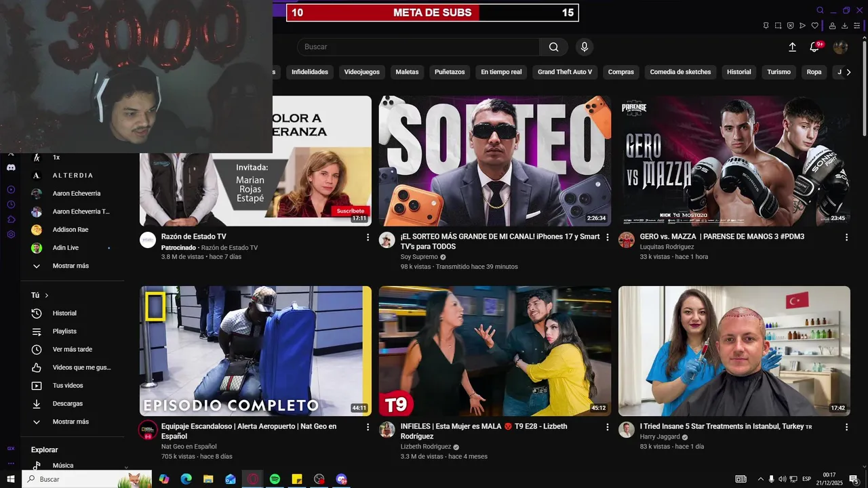
Task: Open Luquitas Rodriguez channel link
Action: pos(667,247)
